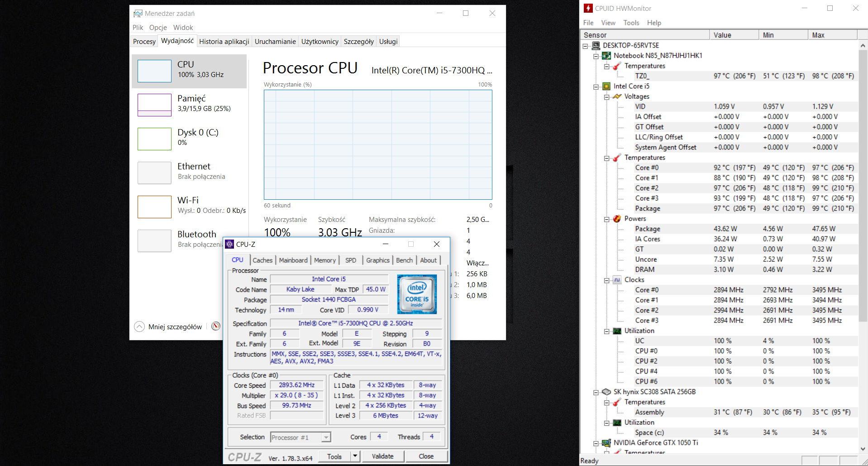Collapse the Intel Core i5 tree node
The image size is (868, 466).
pyautogui.click(x=596, y=86)
